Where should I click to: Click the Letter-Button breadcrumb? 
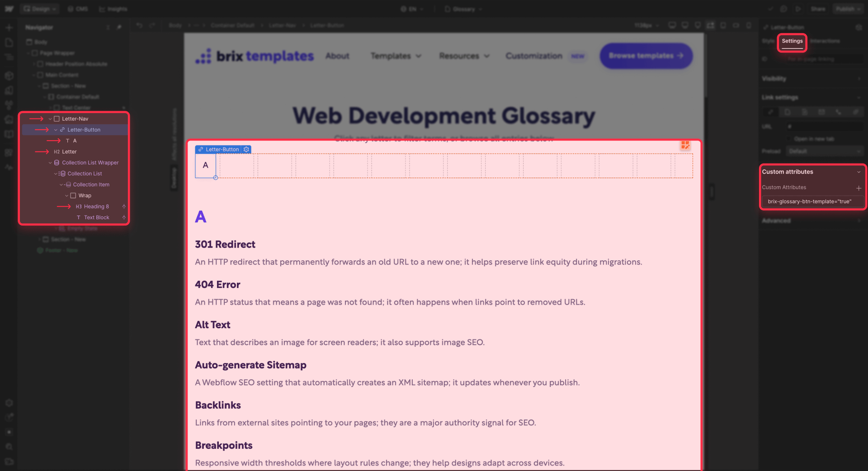click(327, 25)
